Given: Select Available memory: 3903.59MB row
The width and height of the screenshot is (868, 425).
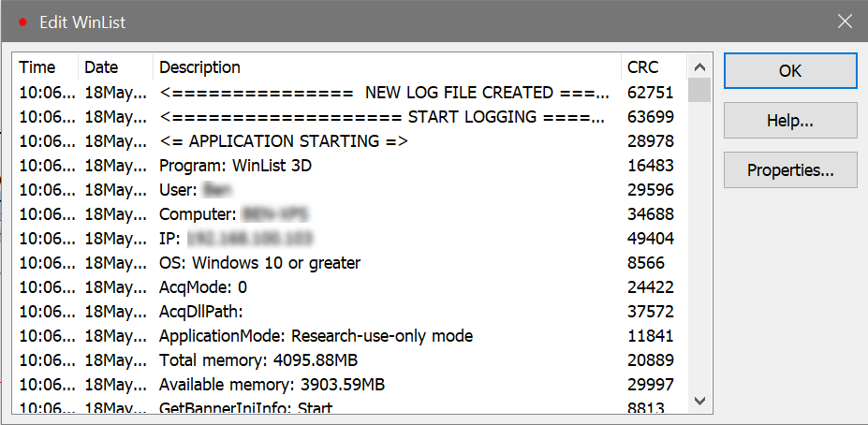Looking at the screenshot, I should click(x=350, y=385).
